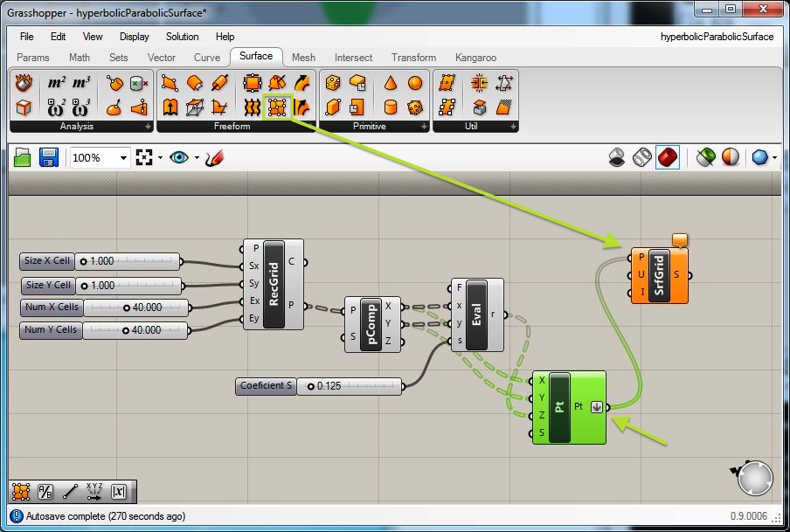The image size is (790, 532).
Task: Click the Num Y Cells slider track
Action: pos(135,330)
